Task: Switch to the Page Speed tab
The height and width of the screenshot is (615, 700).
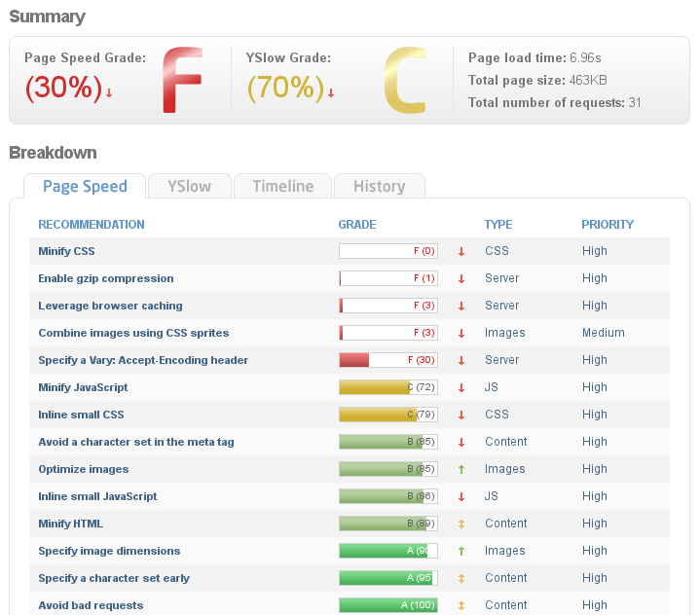Action: point(85,186)
